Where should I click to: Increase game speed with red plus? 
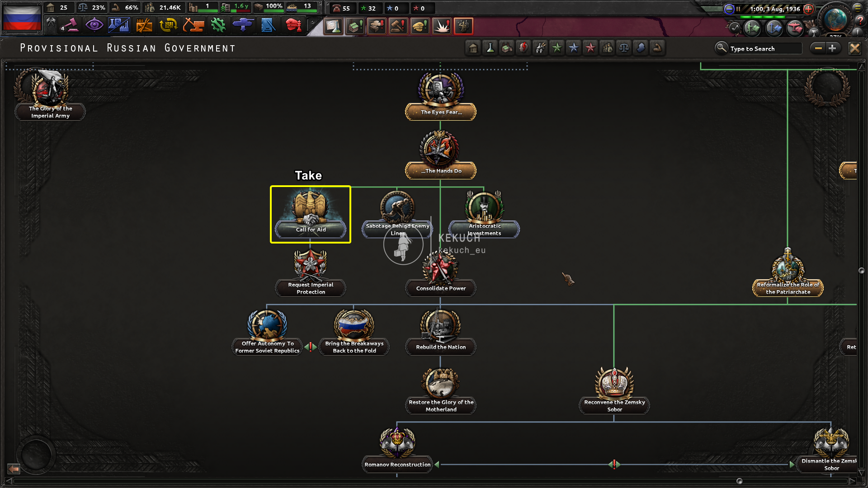click(x=809, y=9)
